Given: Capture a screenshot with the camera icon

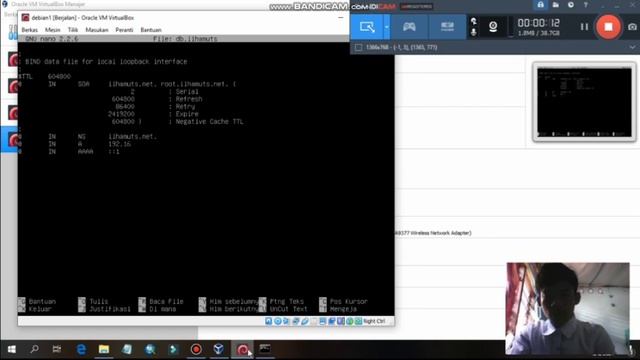Looking at the screenshot, I should [x=632, y=27].
